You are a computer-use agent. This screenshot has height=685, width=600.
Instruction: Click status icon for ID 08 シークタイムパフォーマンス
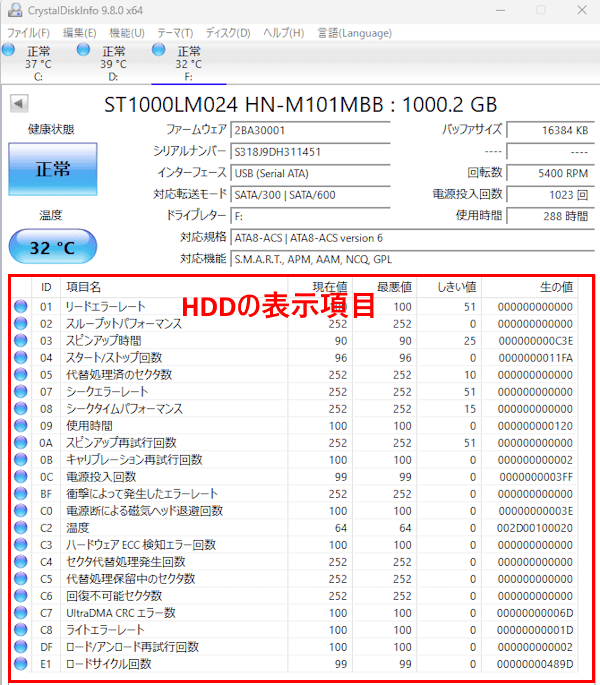tap(21, 408)
